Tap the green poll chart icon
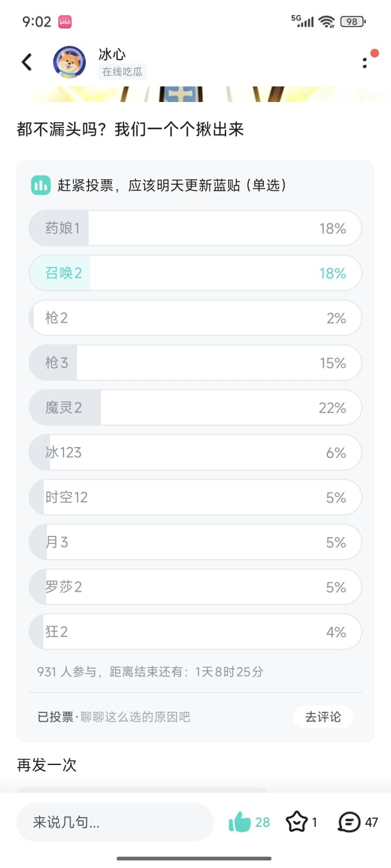The height and width of the screenshot is (868, 391). tap(41, 186)
